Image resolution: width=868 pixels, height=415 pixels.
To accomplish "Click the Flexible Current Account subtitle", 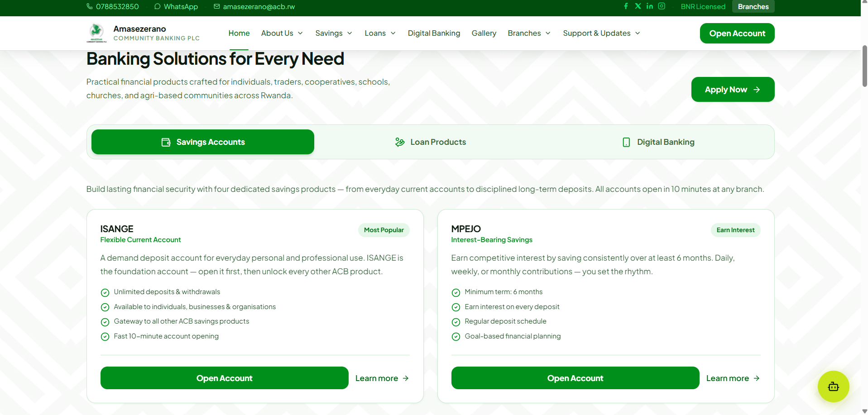I will pos(140,240).
